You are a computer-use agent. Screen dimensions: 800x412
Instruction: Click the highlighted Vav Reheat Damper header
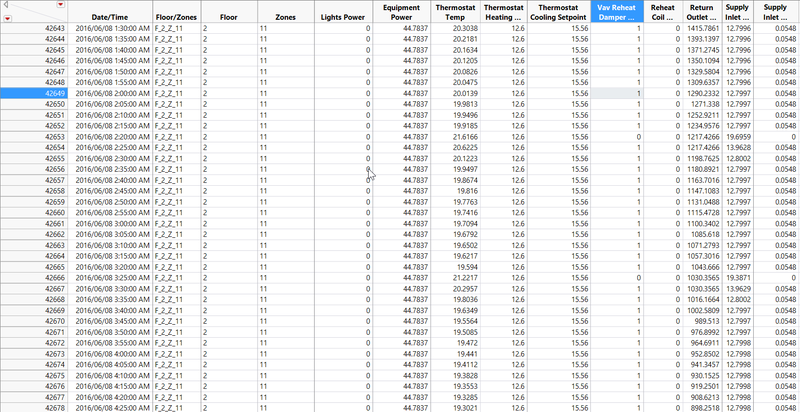pyautogui.click(x=616, y=12)
